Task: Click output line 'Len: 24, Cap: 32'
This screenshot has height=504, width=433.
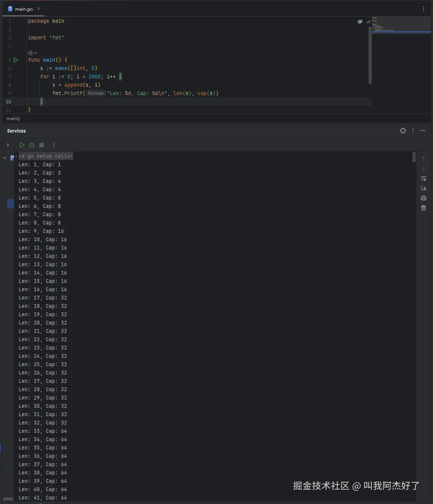Action: pos(43,356)
